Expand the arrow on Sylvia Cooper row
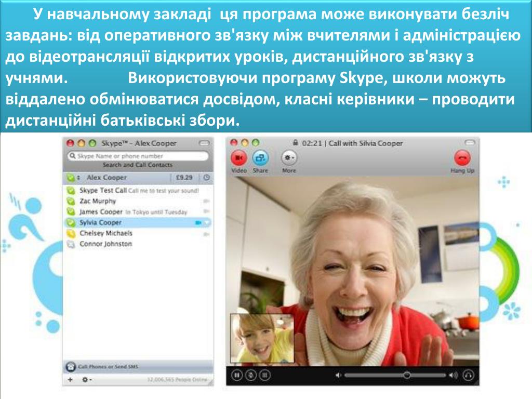 pos(207,222)
